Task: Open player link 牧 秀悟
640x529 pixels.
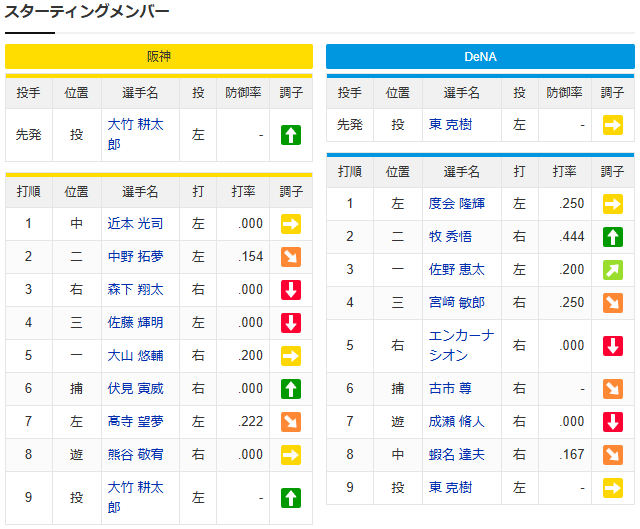Action: [450, 237]
